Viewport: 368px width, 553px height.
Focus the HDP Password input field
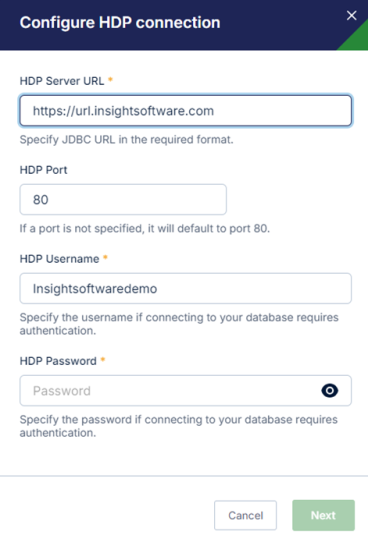(x=186, y=391)
